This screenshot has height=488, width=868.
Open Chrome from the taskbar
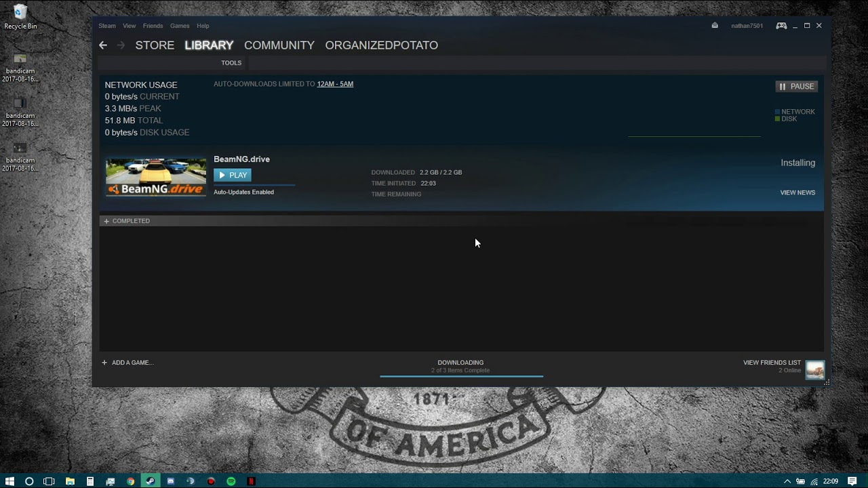coord(130,481)
